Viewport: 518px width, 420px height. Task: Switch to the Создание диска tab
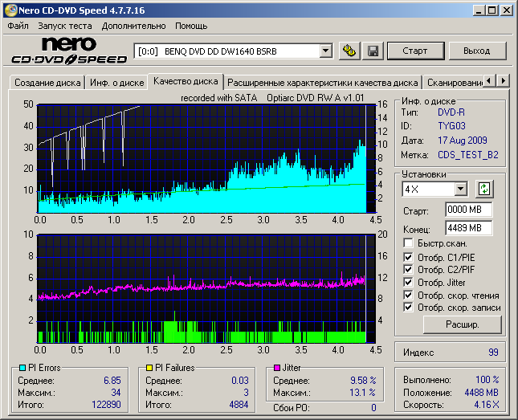point(47,82)
